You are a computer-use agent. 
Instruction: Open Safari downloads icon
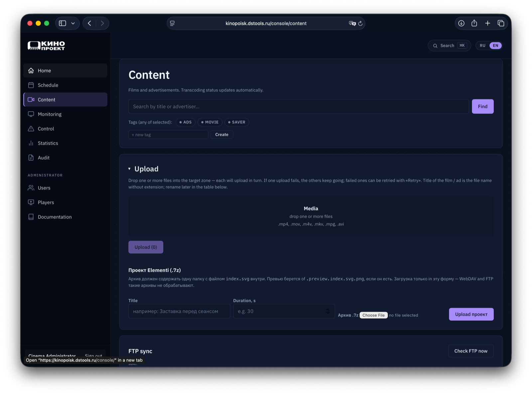(x=461, y=23)
